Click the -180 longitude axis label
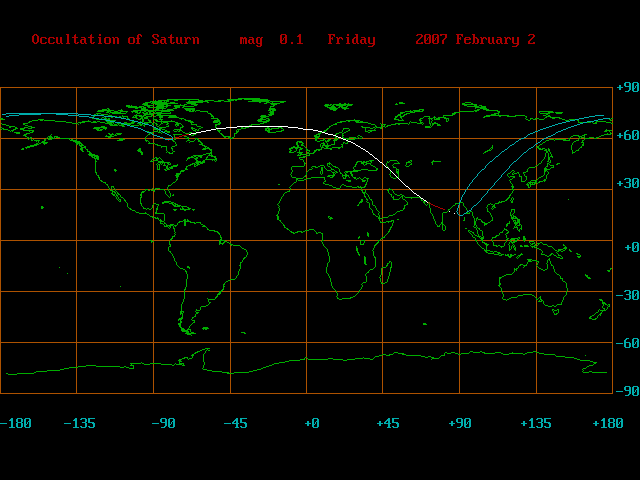640x480 pixels. pos(16,423)
